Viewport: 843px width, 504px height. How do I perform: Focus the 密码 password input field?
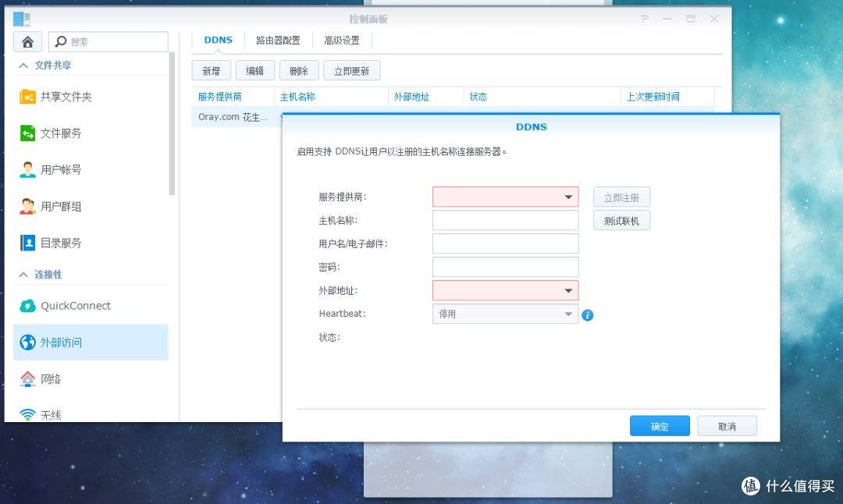click(x=505, y=267)
